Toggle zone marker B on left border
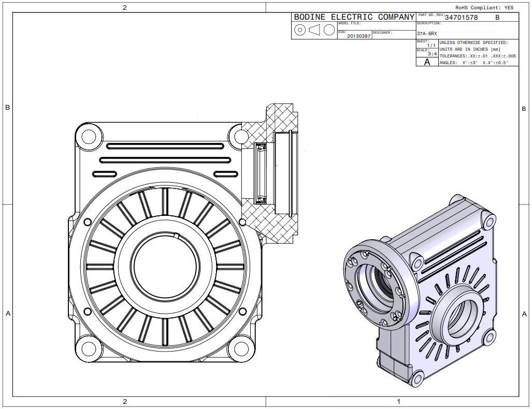The height and width of the screenshot is (409, 532). tap(7, 108)
